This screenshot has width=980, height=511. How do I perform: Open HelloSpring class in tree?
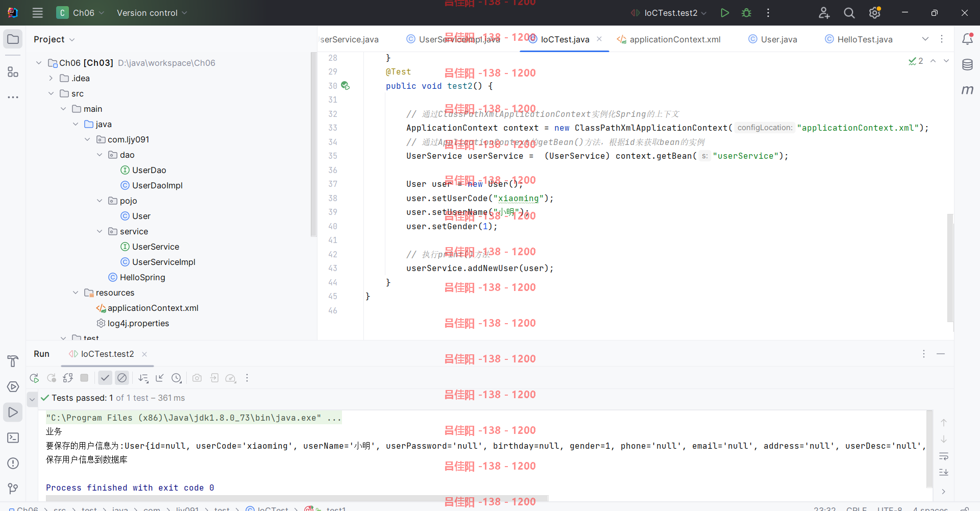(137, 277)
